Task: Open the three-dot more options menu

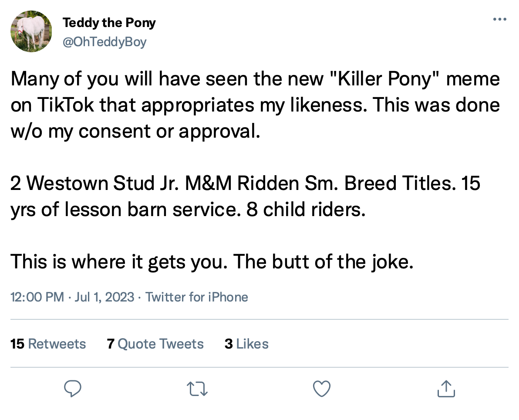Action: pyautogui.click(x=499, y=20)
